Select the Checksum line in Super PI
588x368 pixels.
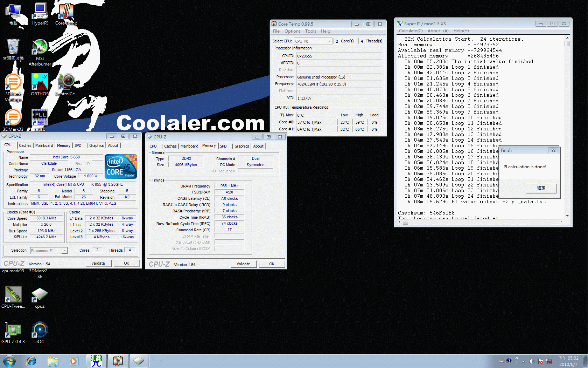(426, 213)
